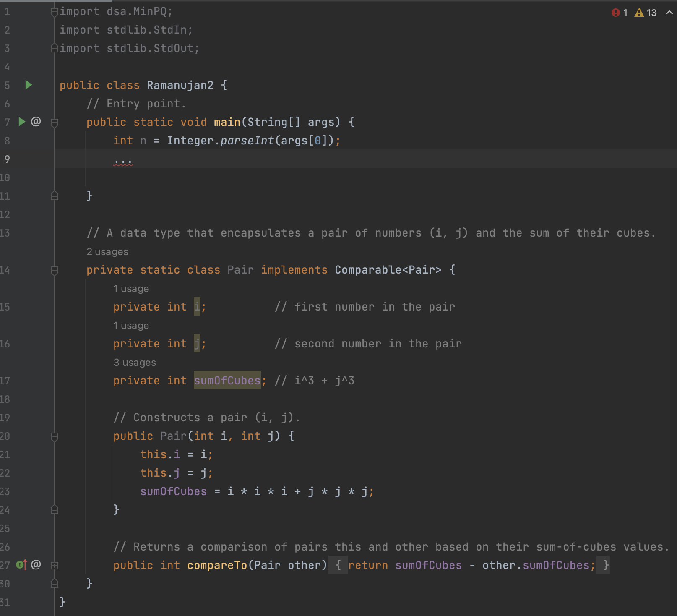Collapse the main method fold marker
This screenshot has height=616, width=677.
[x=54, y=123]
